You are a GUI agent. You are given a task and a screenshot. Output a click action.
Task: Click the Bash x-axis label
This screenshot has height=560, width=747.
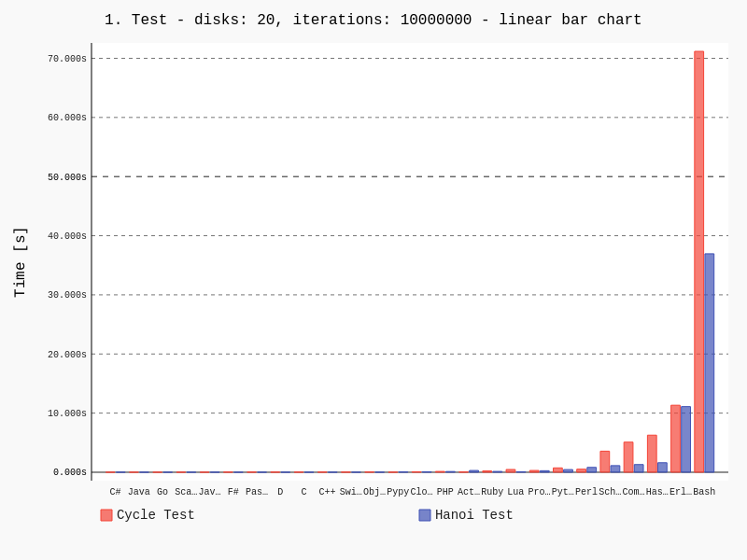point(704,492)
